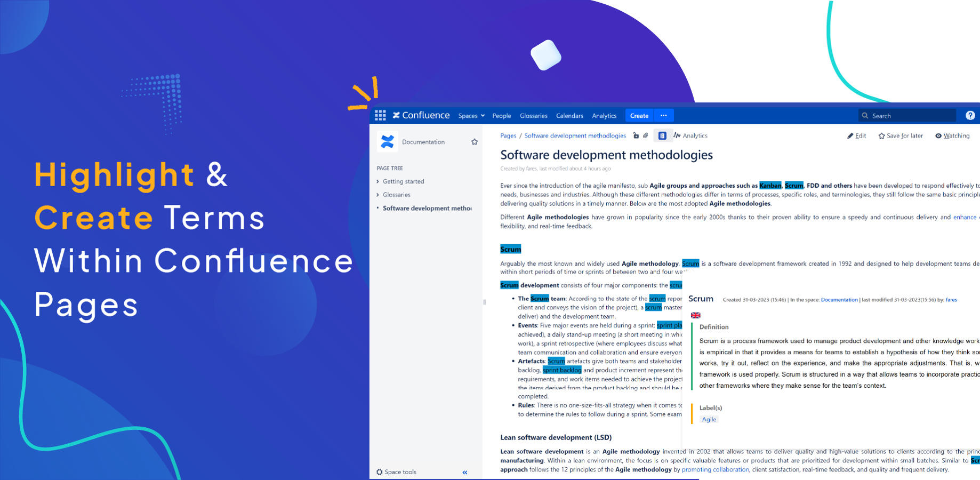This screenshot has height=480, width=980.
Task: Open the Glossaries menu item
Action: [x=533, y=116]
